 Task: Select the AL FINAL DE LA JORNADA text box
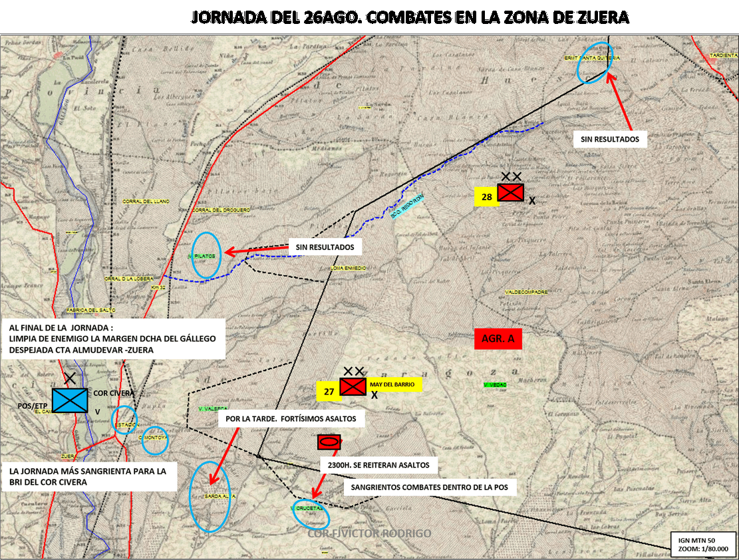click(113, 339)
